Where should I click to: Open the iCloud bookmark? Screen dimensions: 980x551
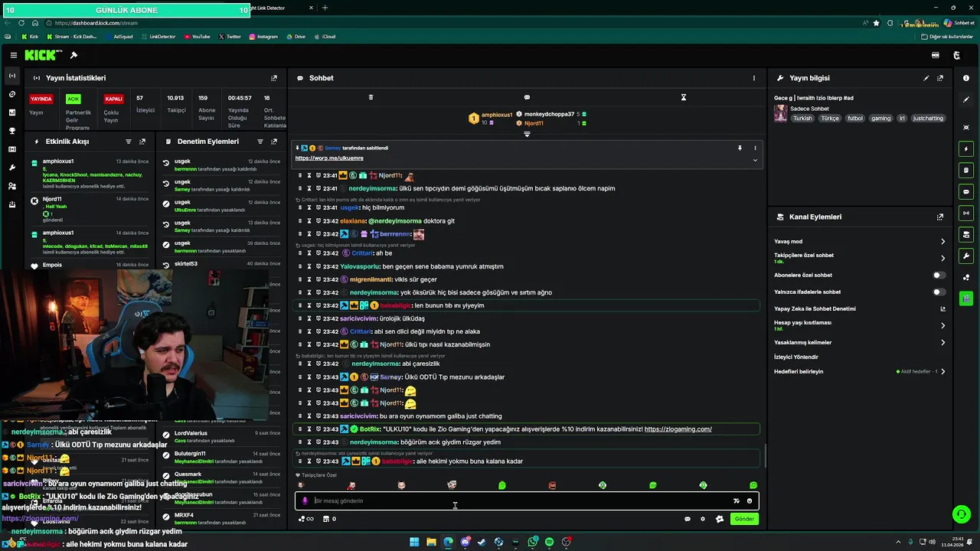click(325, 37)
